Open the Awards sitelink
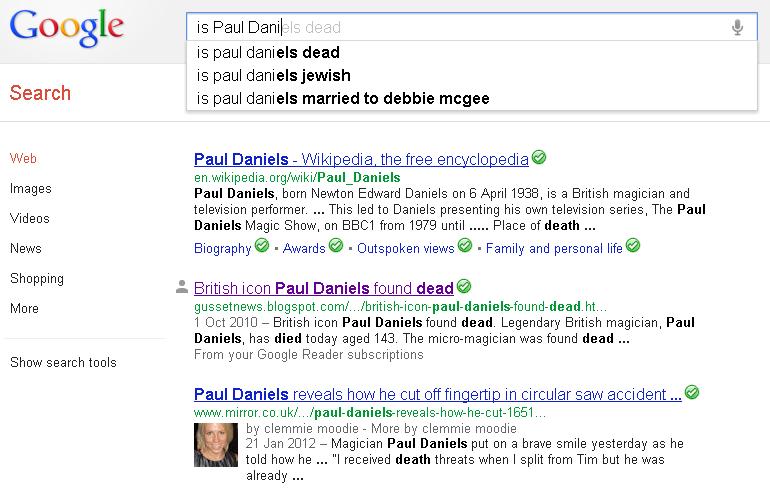This screenshot has height=498, width=770. coord(304,249)
